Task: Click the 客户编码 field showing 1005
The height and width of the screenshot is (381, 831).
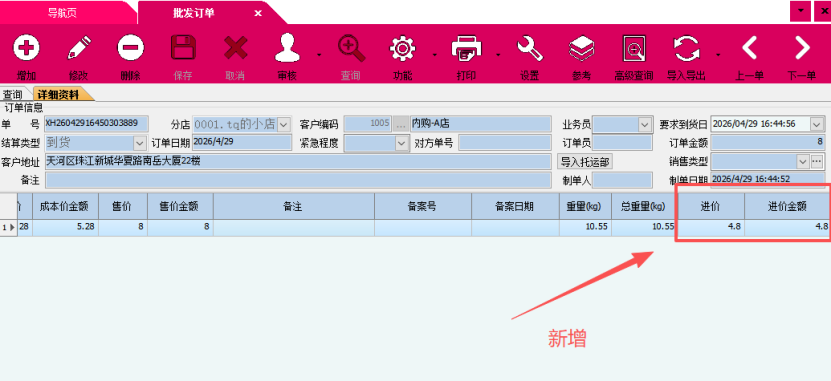Action: pos(367,124)
